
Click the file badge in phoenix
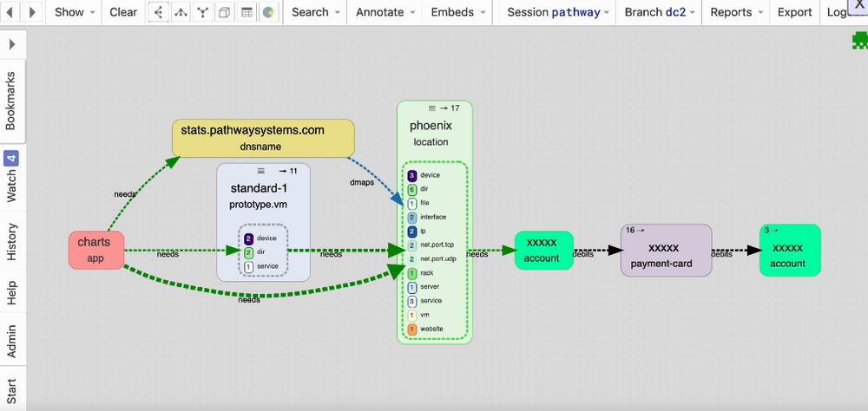[411, 204]
